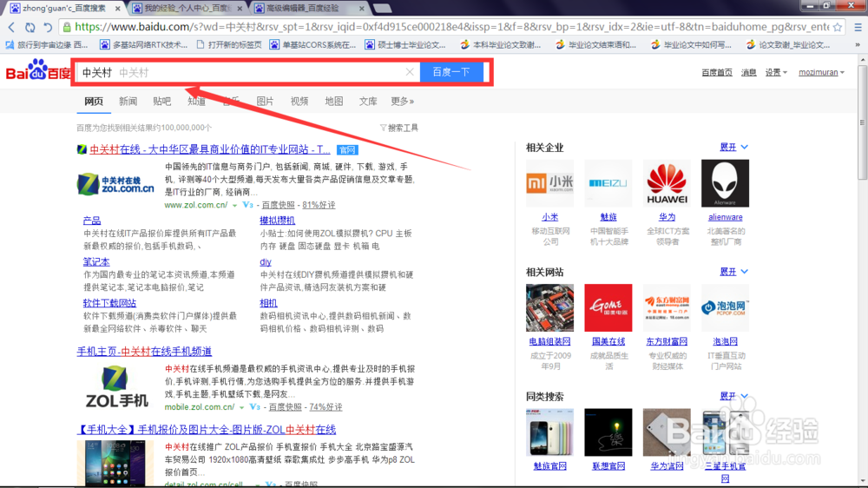Open the 产品 sublink
Image resolution: width=868 pixels, height=488 pixels.
point(92,221)
